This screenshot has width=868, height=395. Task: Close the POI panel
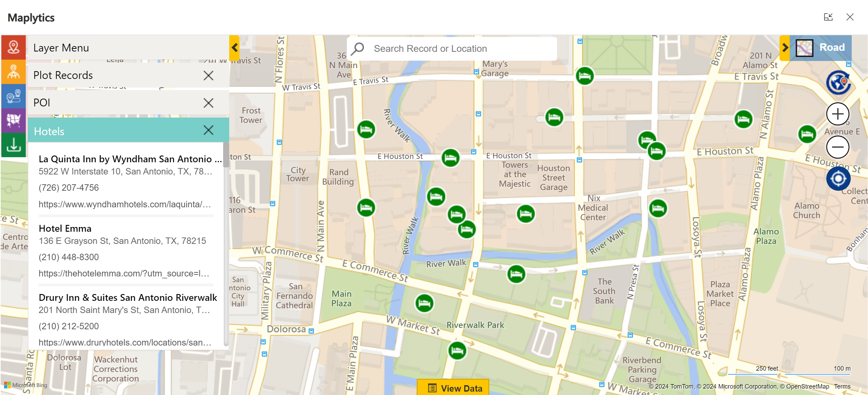click(208, 103)
